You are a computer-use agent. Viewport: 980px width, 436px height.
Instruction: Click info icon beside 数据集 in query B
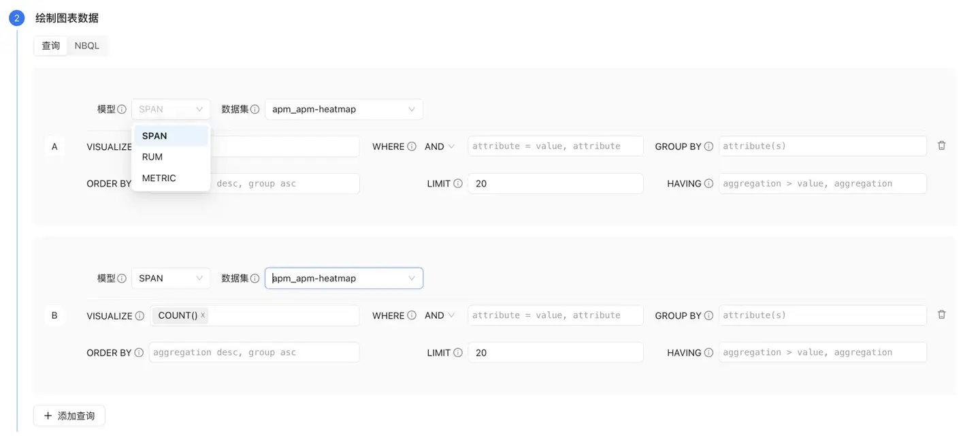[255, 278]
